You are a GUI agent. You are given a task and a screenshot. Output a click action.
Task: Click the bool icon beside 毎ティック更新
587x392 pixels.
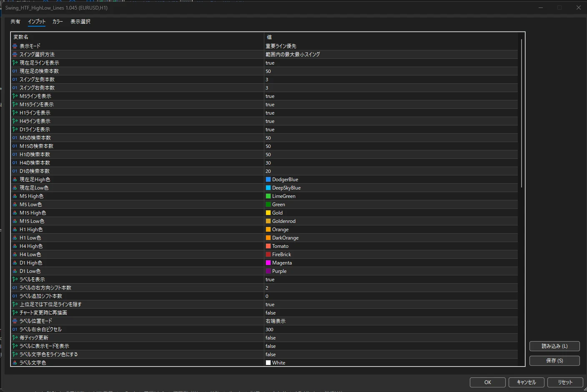click(15, 338)
